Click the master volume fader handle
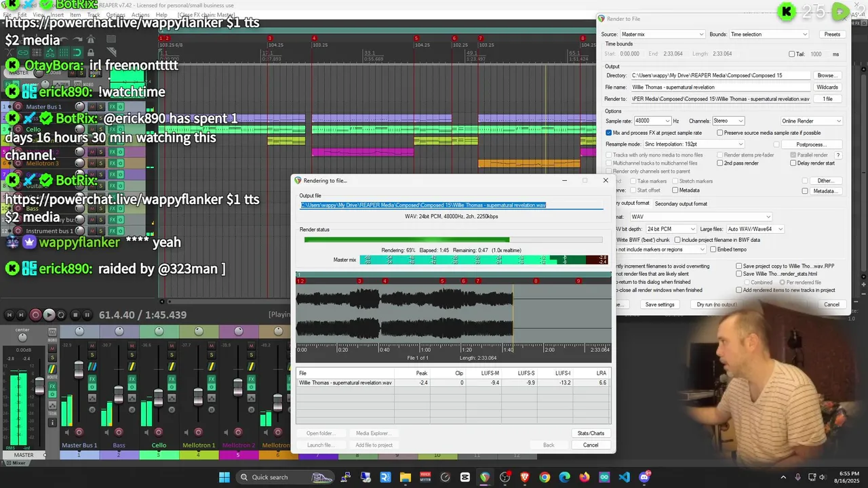The image size is (868, 488). (x=39, y=387)
